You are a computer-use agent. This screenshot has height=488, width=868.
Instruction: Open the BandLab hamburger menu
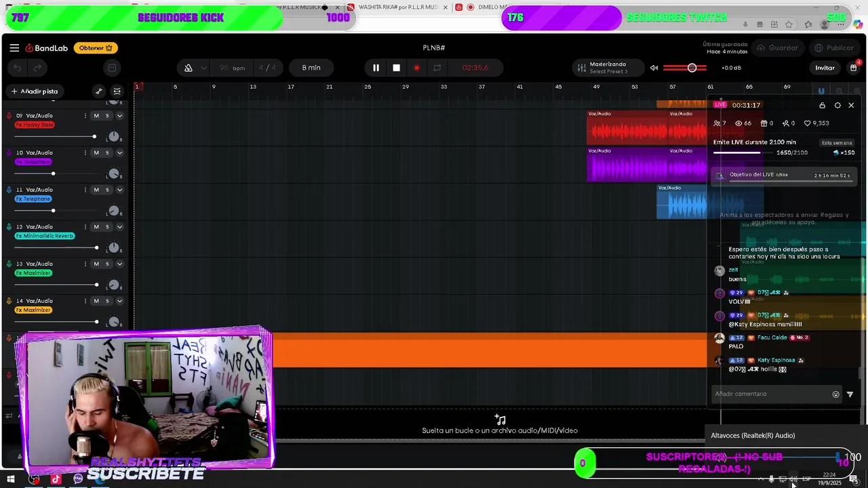(x=14, y=48)
